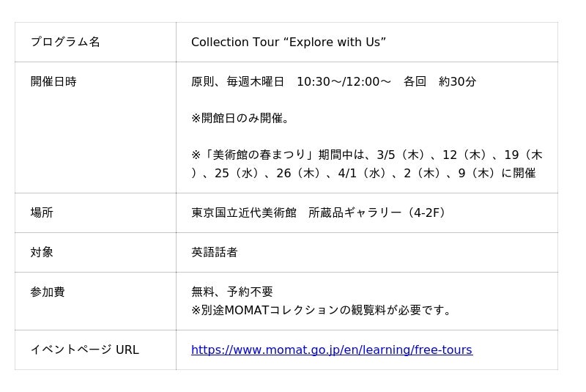Click the 参加費 row label
Viewport: 586px width, 392px height.
[48, 292]
